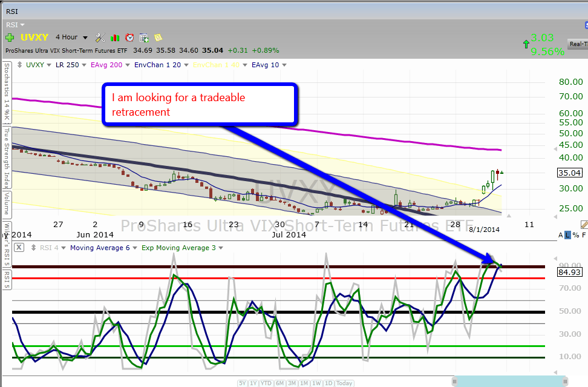
Task: Open the Stochastics 14 %K side tab
Action: (6, 90)
